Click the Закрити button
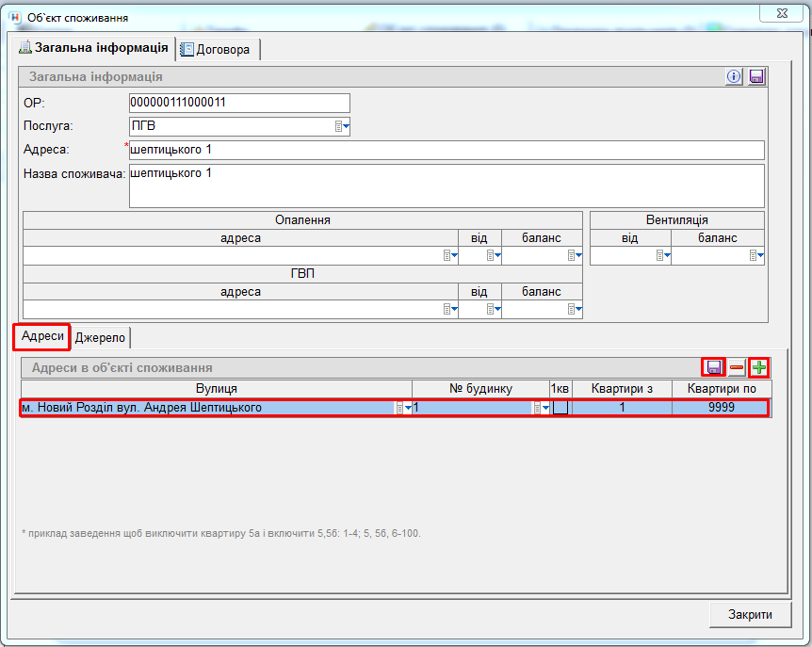Screen dimensions: 812x647 point(749,614)
